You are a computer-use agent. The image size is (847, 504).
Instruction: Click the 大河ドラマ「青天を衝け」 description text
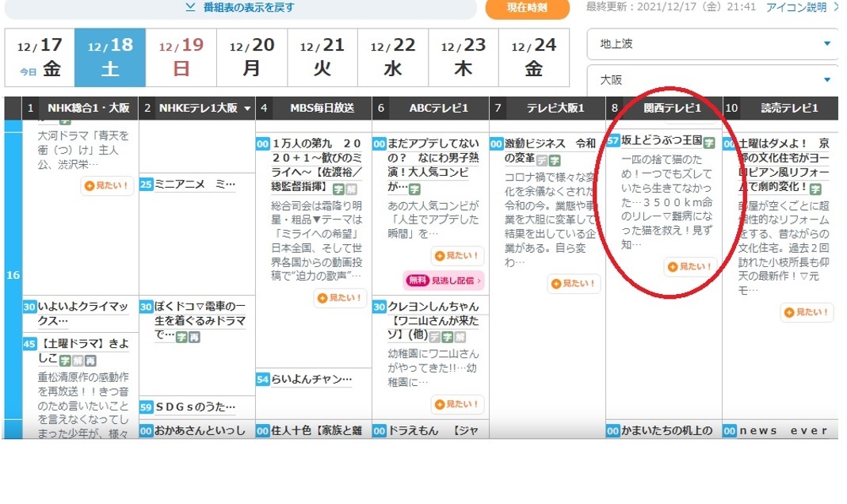82,150
